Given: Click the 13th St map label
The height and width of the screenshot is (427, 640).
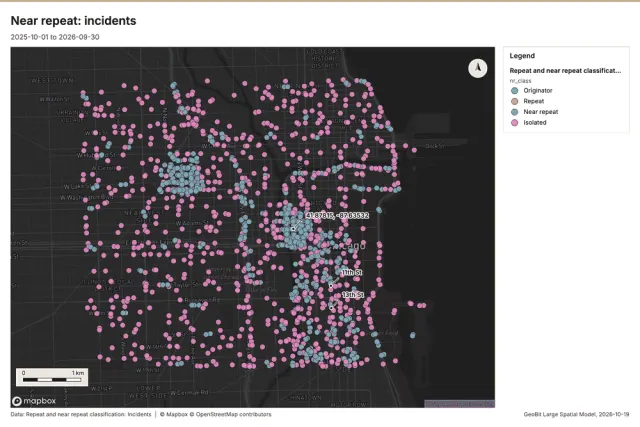Looking at the screenshot, I should (x=353, y=294).
